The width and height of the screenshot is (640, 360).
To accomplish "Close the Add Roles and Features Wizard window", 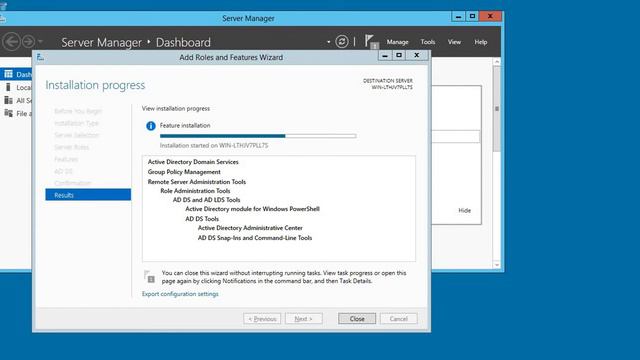I will tap(417, 56).
